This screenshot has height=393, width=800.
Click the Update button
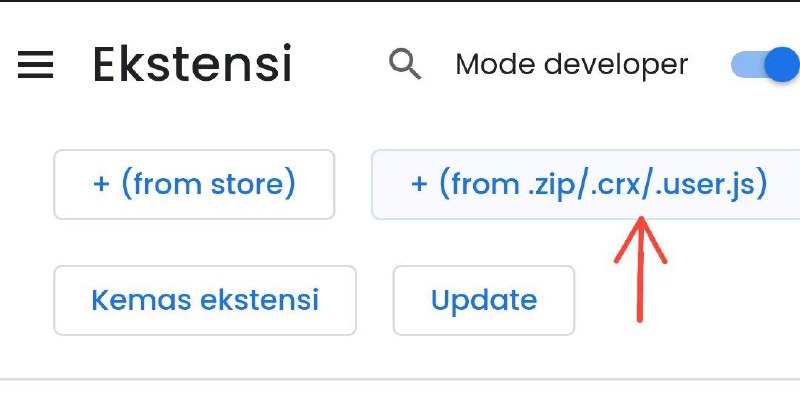click(x=484, y=300)
